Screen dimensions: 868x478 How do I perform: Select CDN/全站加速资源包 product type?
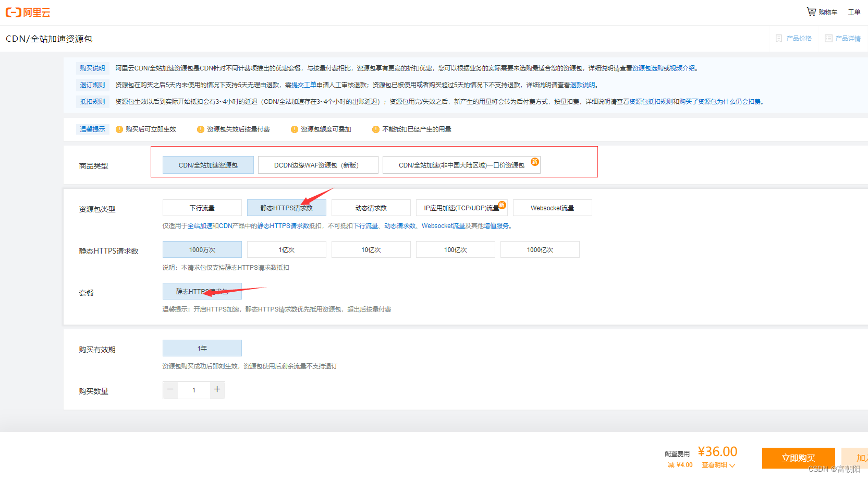pos(208,165)
